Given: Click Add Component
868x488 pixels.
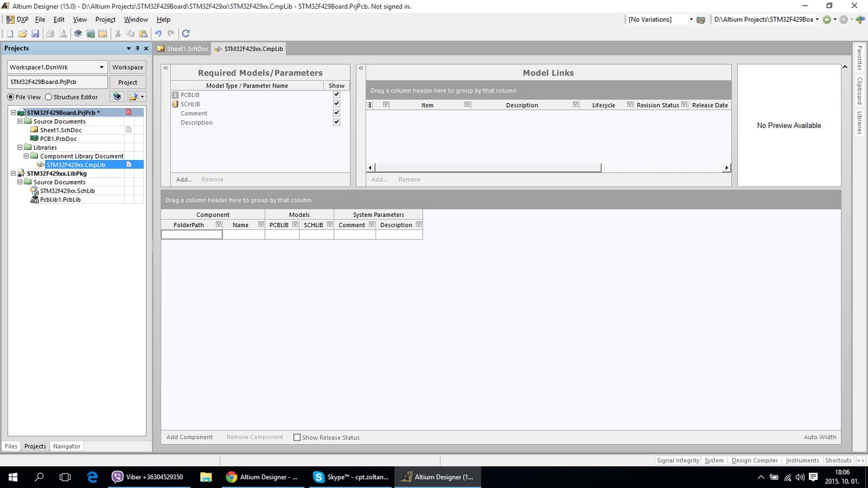Looking at the screenshot, I should point(189,437).
